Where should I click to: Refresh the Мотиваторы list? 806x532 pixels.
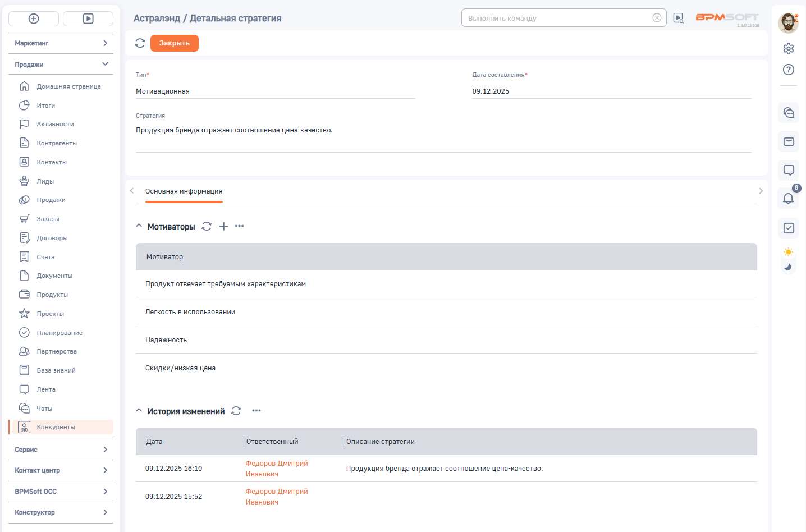coord(207,226)
